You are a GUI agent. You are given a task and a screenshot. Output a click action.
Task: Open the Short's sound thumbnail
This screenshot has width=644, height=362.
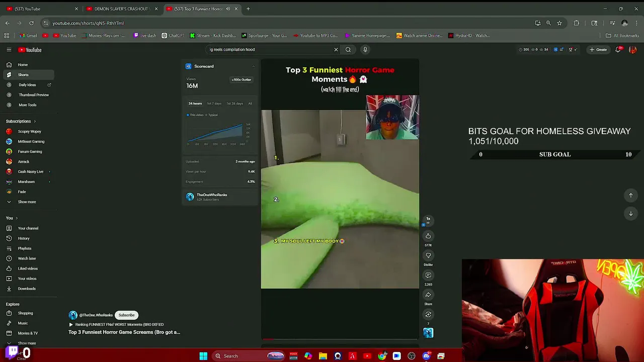coord(428,332)
